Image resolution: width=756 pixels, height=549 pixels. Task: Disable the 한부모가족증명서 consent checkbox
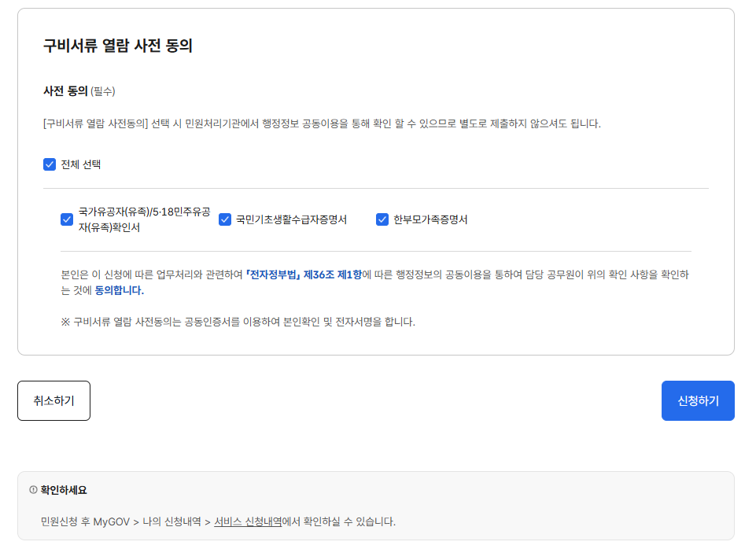382,218
